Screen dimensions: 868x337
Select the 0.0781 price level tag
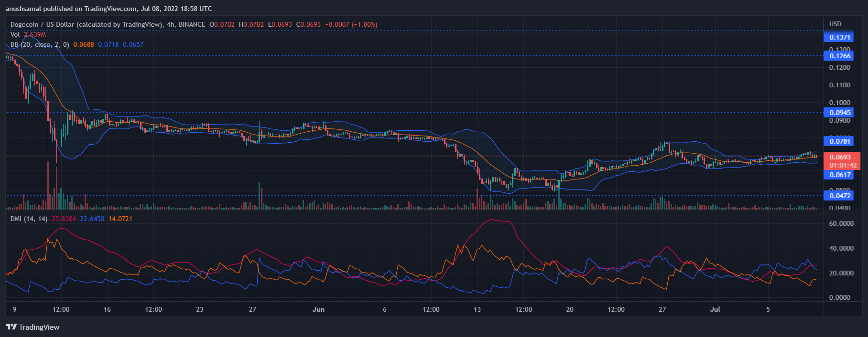tap(839, 141)
